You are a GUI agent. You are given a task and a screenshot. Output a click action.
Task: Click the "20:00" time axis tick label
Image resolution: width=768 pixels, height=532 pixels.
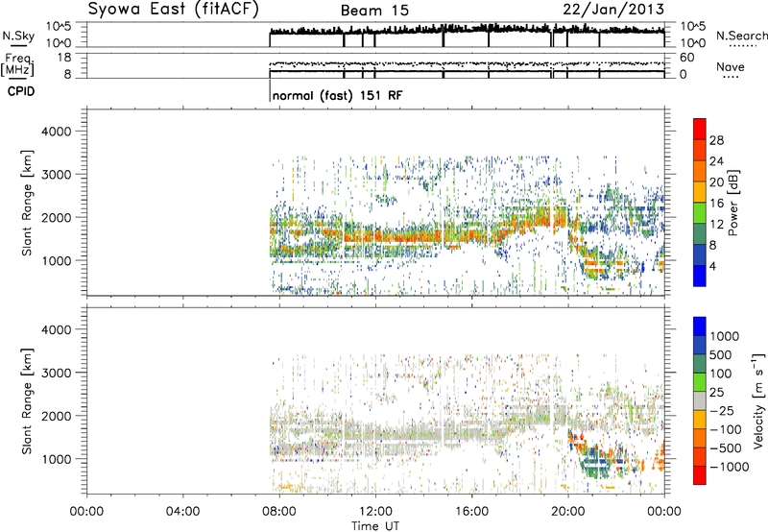click(x=568, y=512)
